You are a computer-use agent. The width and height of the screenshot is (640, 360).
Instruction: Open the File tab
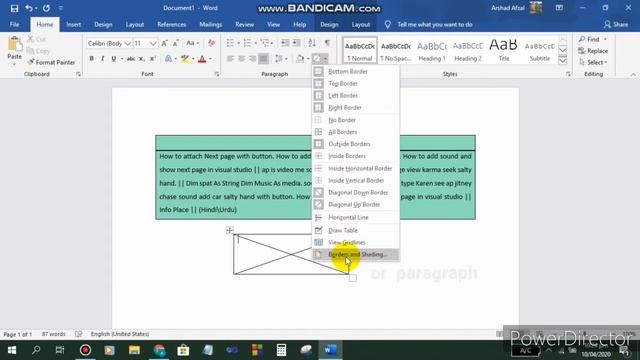pos(14,24)
